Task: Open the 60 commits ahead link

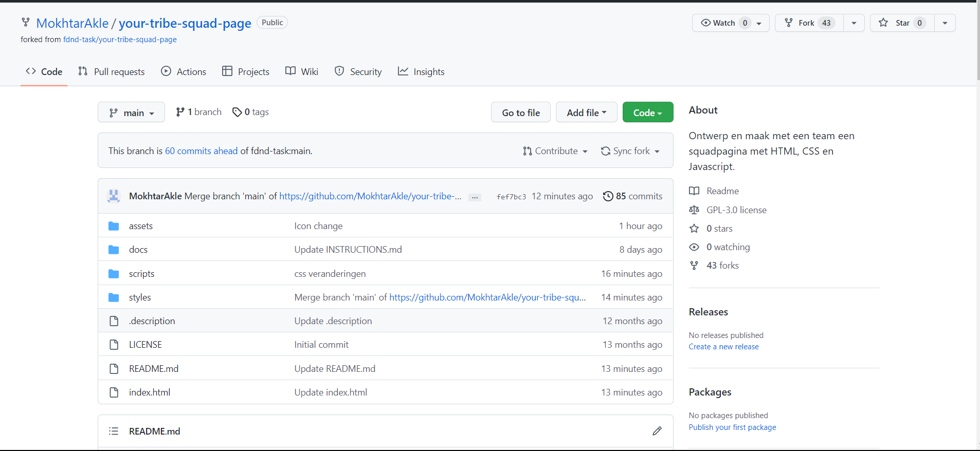Action: pyautogui.click(x=201, y=151)
